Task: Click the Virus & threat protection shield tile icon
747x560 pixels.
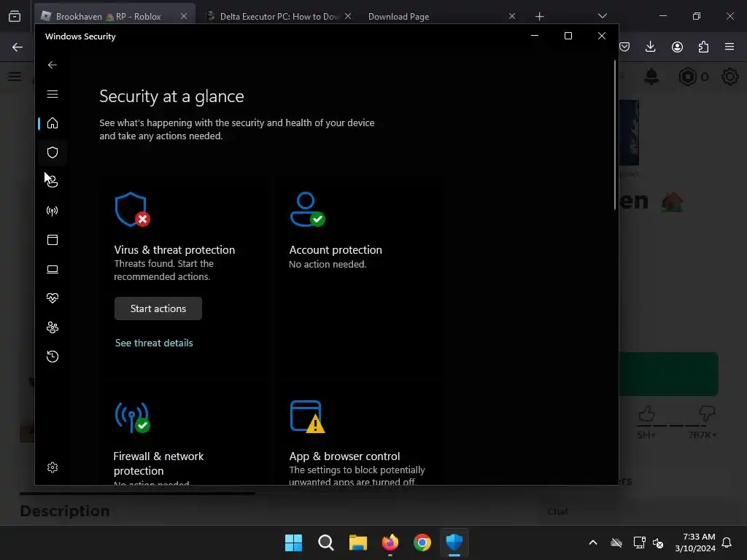Action: click(x=132, y=210)
